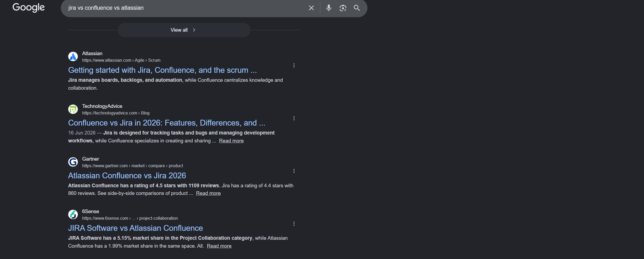The width and height of the screenshot is (644, 259).
Task: Open three-dot menu for Atlassian result
Action: (294, 65)
